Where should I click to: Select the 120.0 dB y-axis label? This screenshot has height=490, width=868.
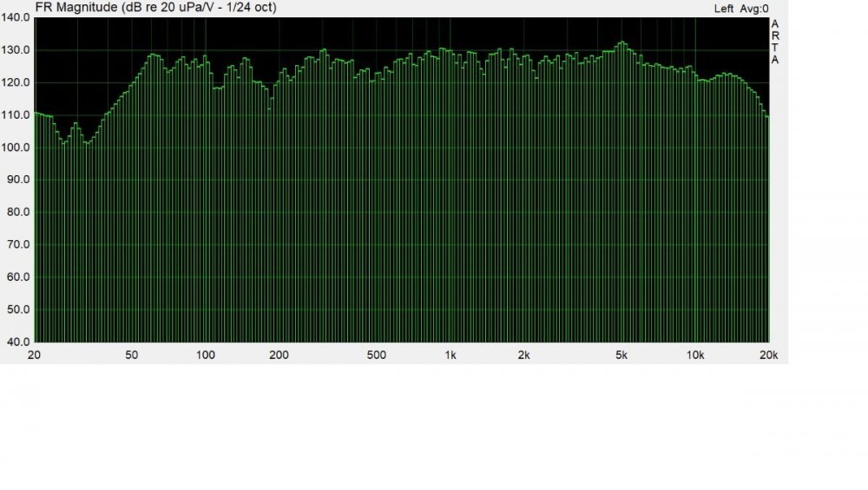pyautogui.click(x=16, y=82)
